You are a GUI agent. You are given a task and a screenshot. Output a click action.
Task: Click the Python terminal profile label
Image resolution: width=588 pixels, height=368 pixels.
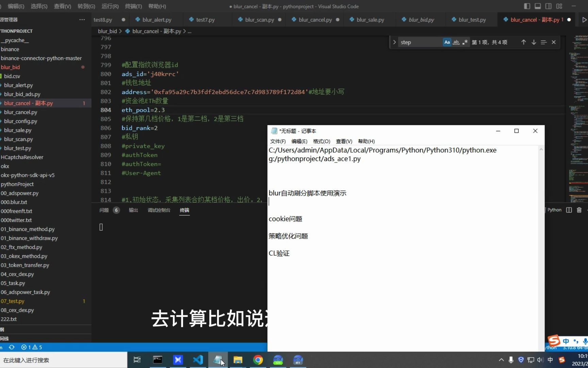pos(554,210)
